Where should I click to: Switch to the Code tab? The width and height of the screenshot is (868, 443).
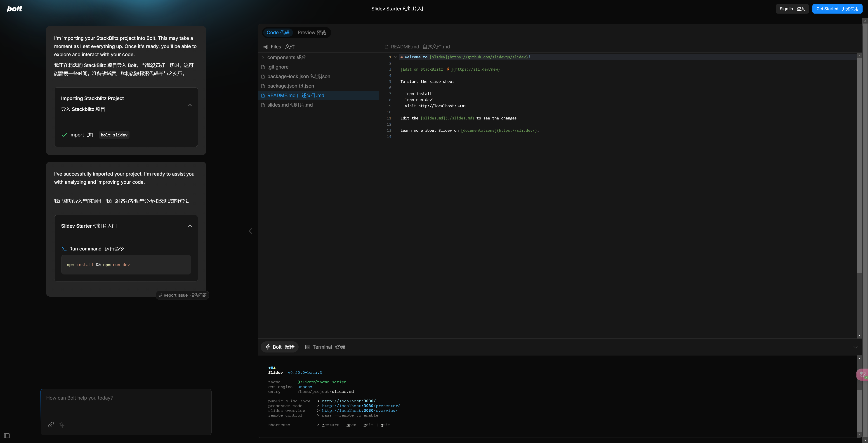coord(278,32)
